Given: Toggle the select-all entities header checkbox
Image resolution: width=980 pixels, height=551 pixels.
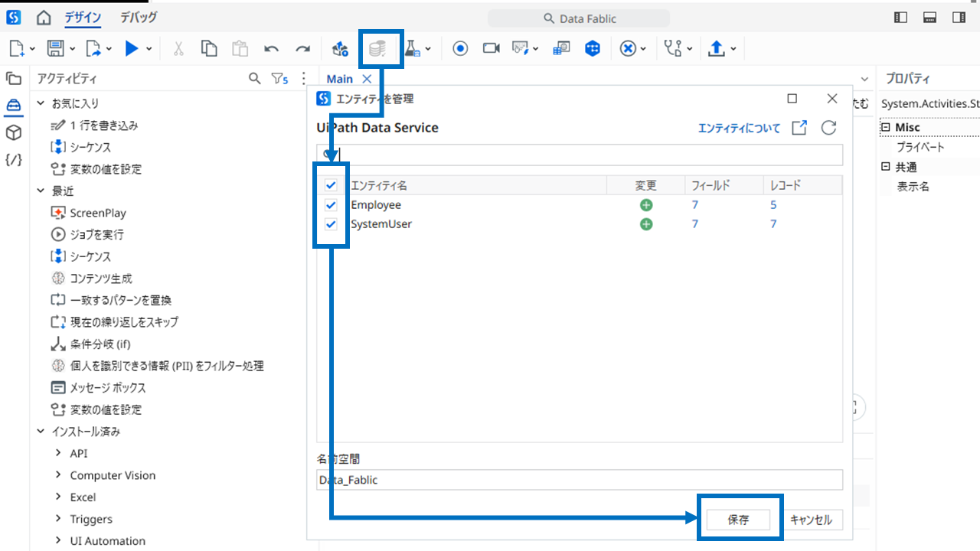Looking at the screenshot, I should 332,185.
